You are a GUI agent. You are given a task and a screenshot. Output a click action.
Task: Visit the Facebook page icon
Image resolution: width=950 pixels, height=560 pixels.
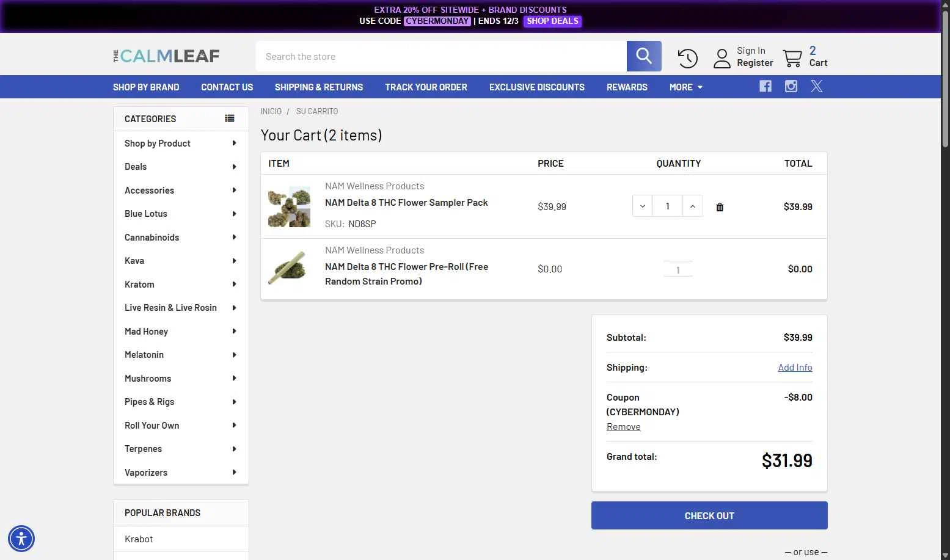[765, 86]
